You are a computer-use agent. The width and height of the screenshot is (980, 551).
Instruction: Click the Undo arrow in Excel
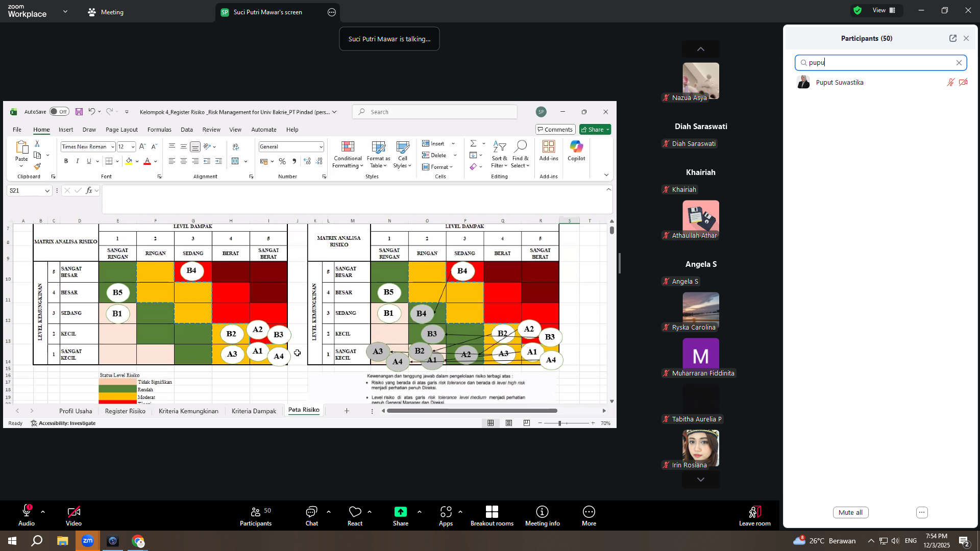click(91, 112)
